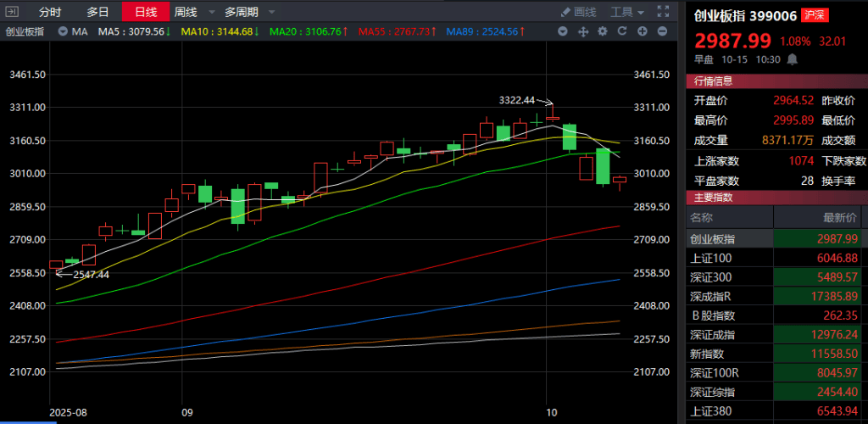Set price alert with bell icon

coord(793,59)
